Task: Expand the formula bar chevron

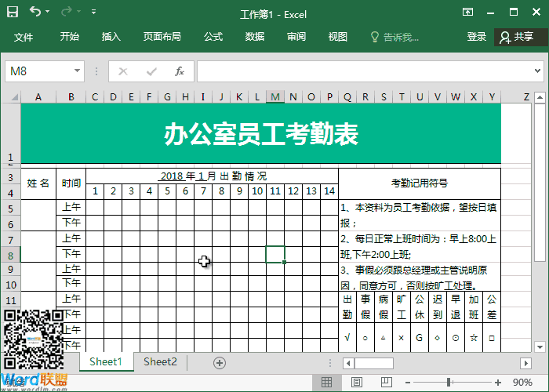Action: (x=537, y=71)
